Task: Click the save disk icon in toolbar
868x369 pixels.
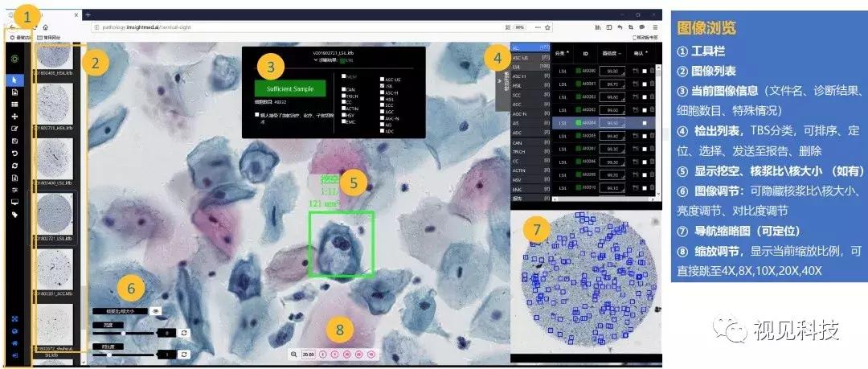Action: 14,141
